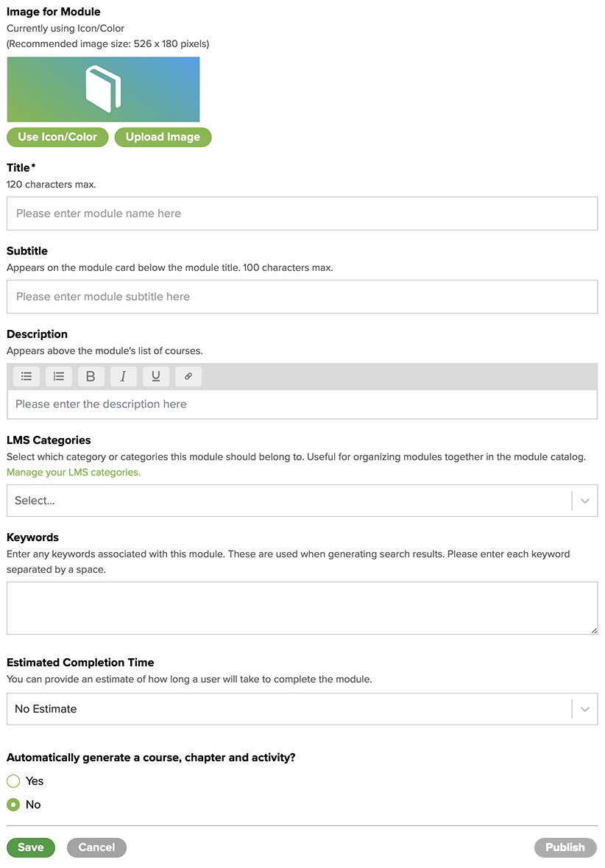Select the numbered list icon in the description editor

tap(58, 376)
